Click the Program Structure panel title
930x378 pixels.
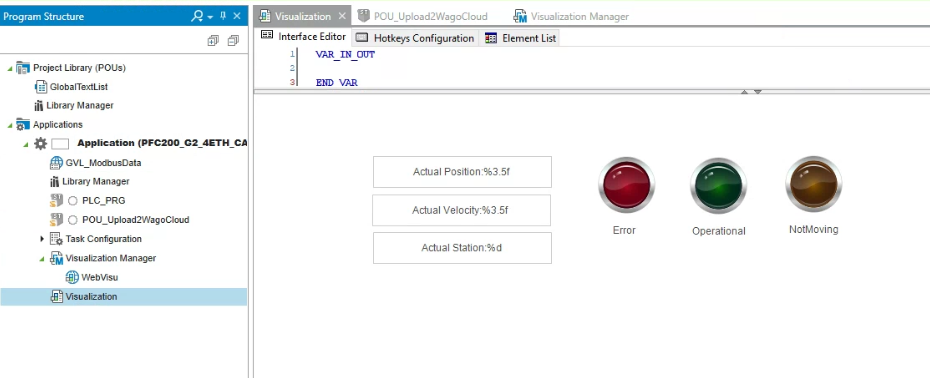point(44,17)
